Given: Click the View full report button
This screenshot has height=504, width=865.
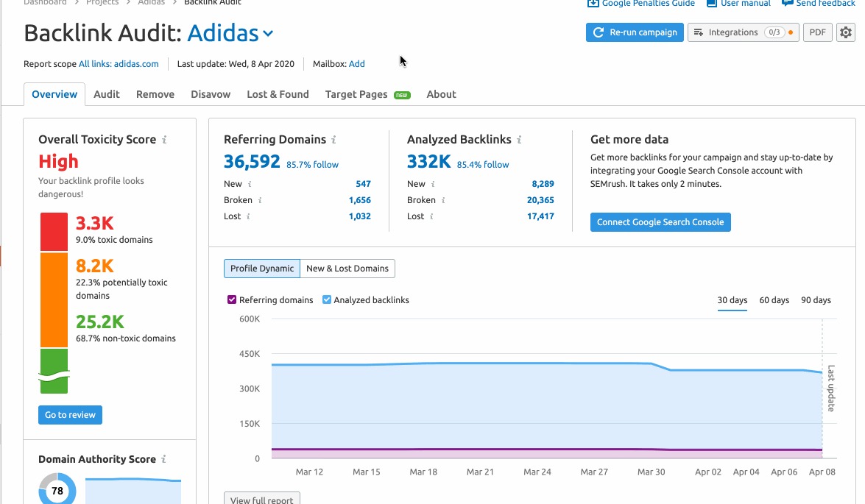Looking at the screenshot, I should [x=262, y=498].
